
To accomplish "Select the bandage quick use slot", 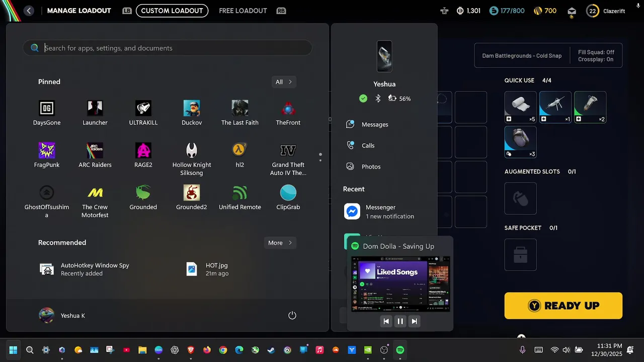I will point(520,107).
